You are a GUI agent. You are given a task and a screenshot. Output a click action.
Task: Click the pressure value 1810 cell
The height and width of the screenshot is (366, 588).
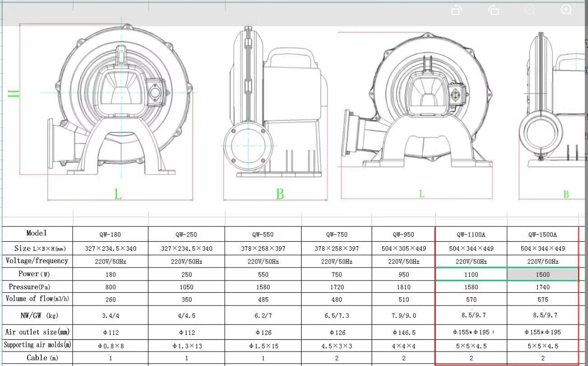tap(404, 287)
